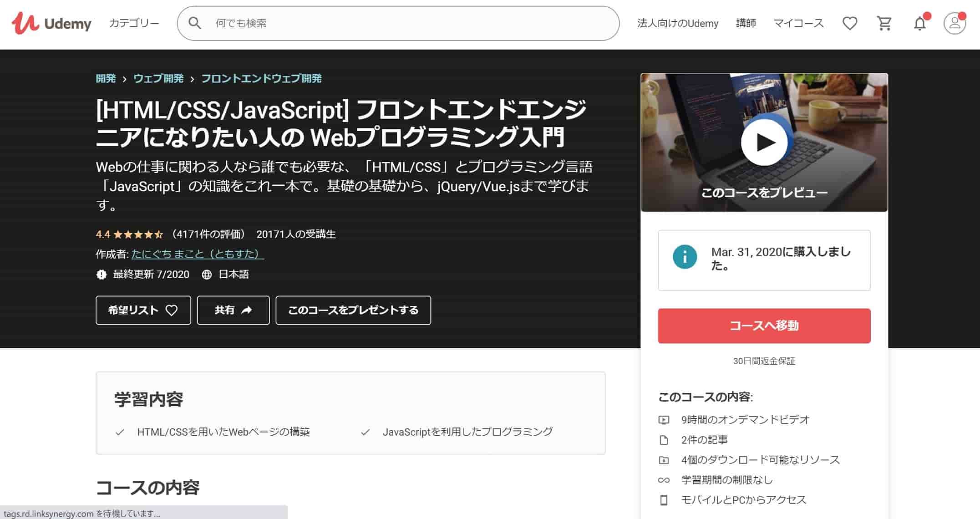Add course to 希望リスト
980x519 pixels.
click(143, 310)
